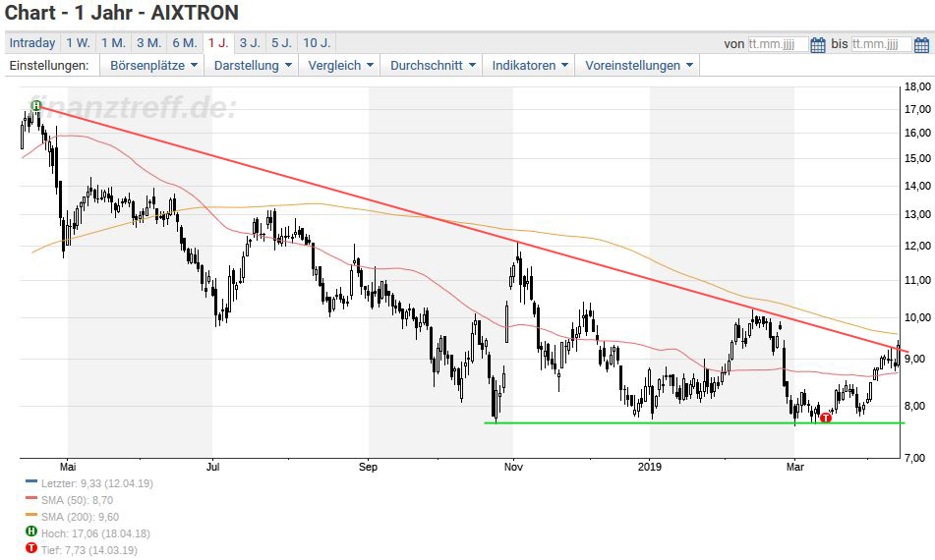Screen dimensions: 935x560
Task: Select the 1 W. time range tab
Action: (x=78, y=43)
